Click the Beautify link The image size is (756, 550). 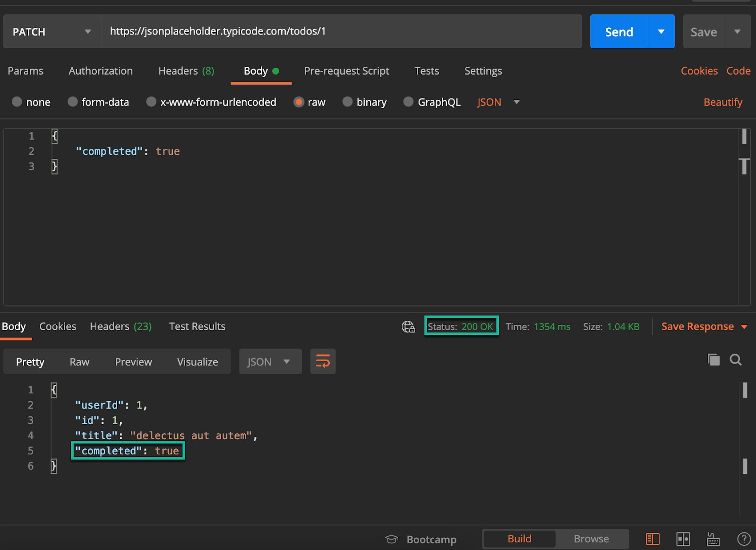(722, 102)
